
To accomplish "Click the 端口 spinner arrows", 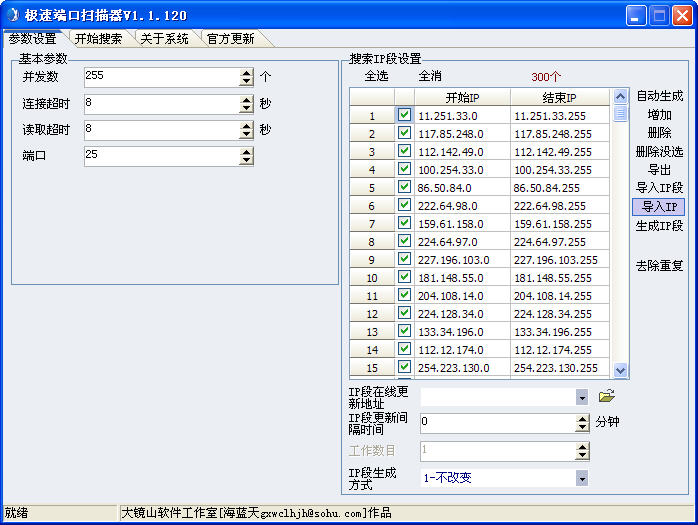I will [247, 156].
